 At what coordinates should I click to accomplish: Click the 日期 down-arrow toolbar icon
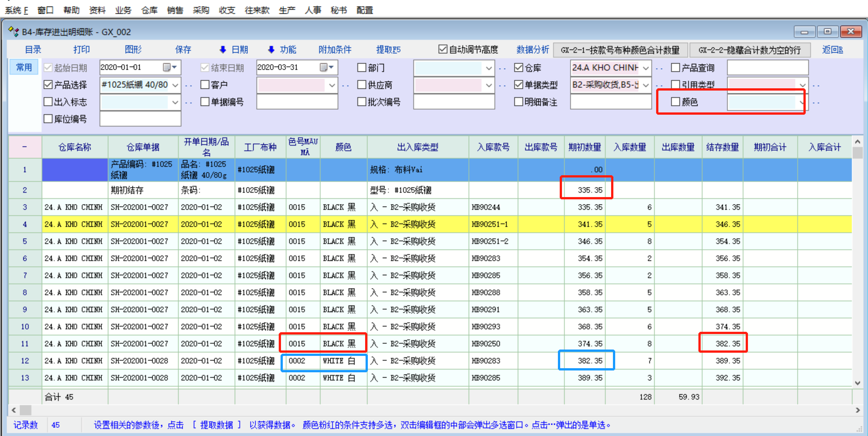click(223, 50)
